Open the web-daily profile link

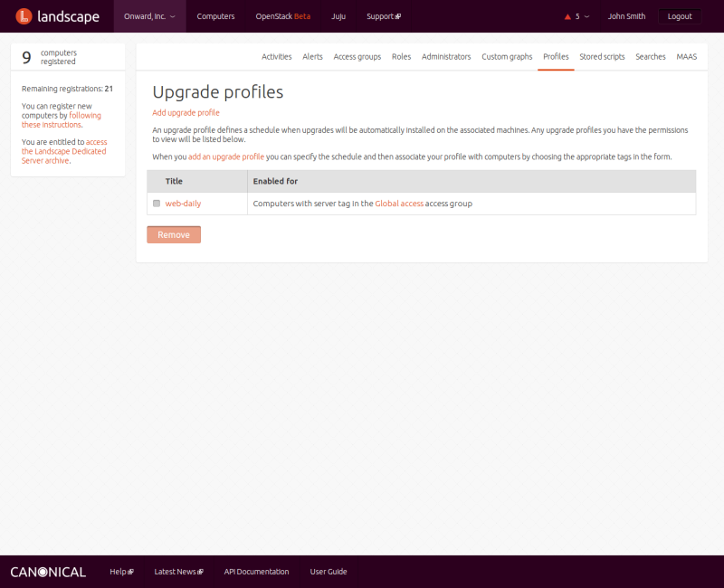coord(183,204)
